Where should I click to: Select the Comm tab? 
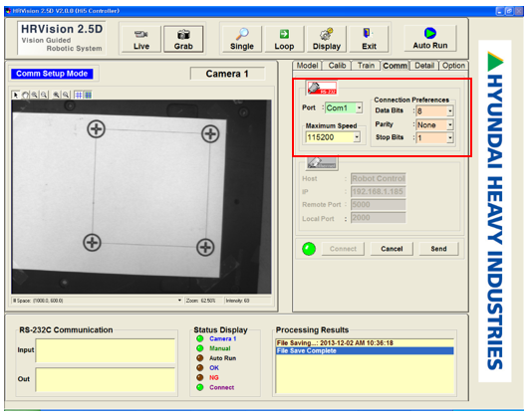click(x=395, y=65)
